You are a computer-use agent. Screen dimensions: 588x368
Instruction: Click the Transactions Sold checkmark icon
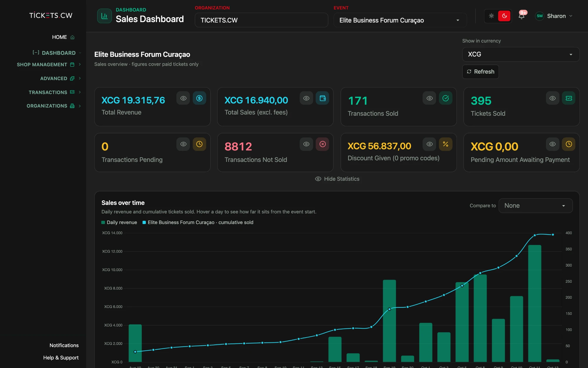(x=446, y=98)
